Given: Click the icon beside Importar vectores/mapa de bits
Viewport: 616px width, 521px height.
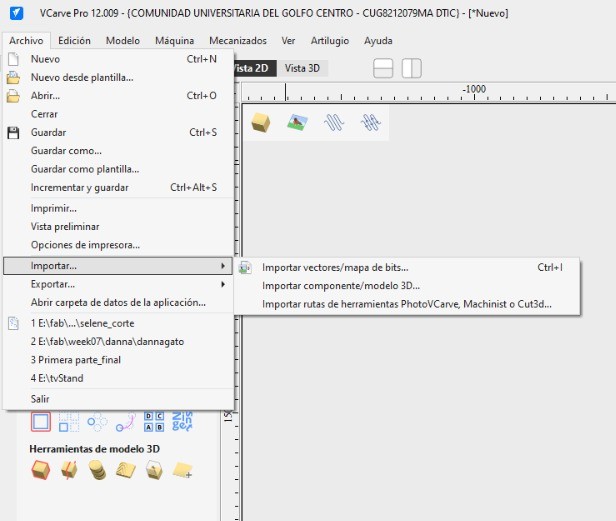Looking at the screenshot, I should click(x=245, y=268).
